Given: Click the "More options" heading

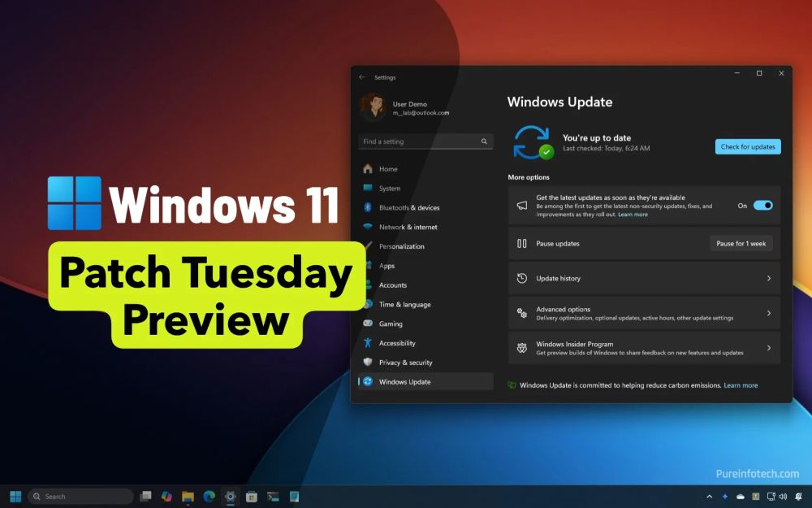Looking at the screenshot, I should pos(529,177).
